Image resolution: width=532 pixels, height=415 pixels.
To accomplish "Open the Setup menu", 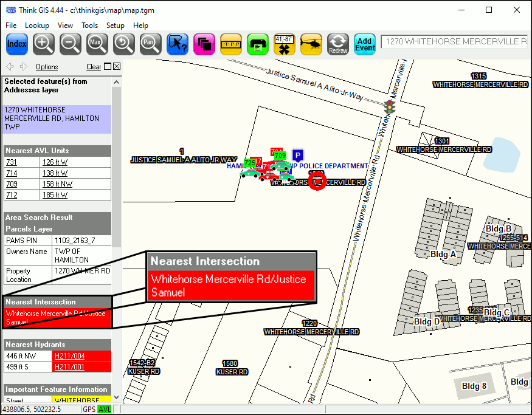I will (116, 26).
